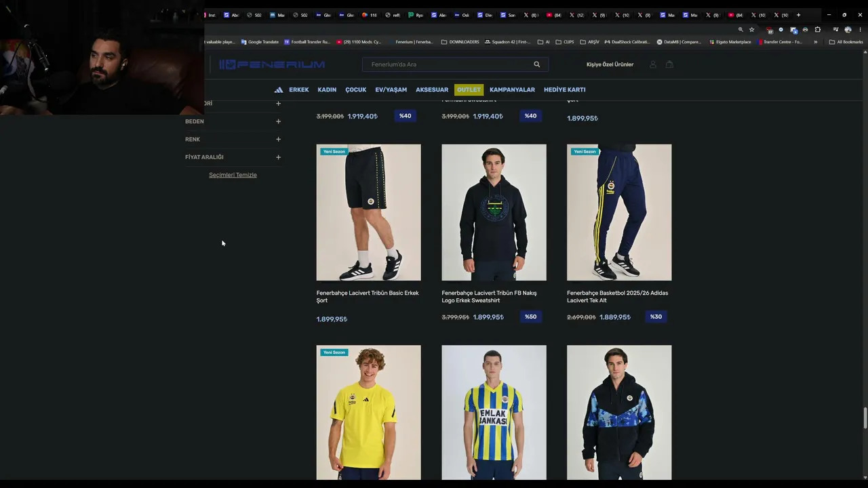The height and width of the screenshot is (488, 868).
Task: Open new browser tab with plus
Action: (x=798, y=15)
